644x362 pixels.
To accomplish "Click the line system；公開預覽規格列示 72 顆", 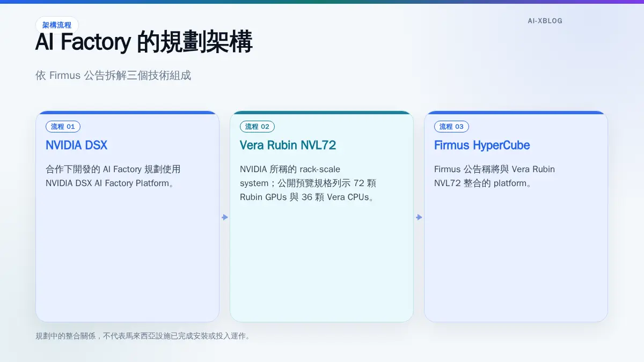I will point(308,183).
